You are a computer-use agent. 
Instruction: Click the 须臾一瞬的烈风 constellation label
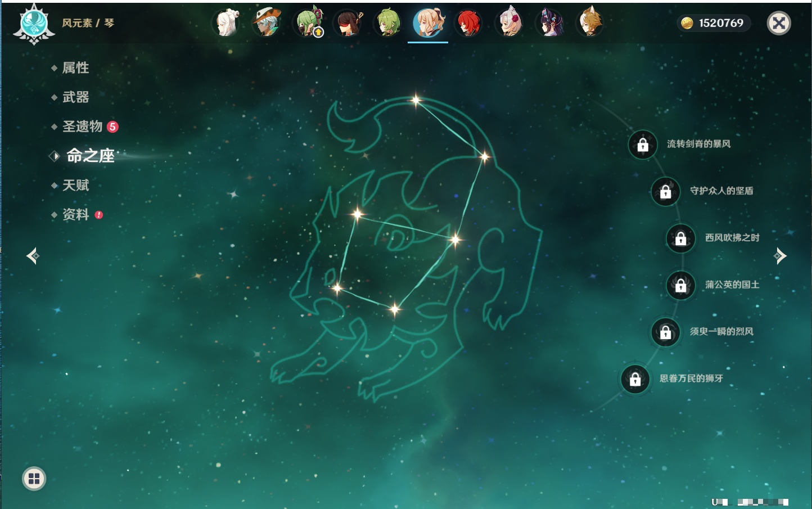pos(721,331)
